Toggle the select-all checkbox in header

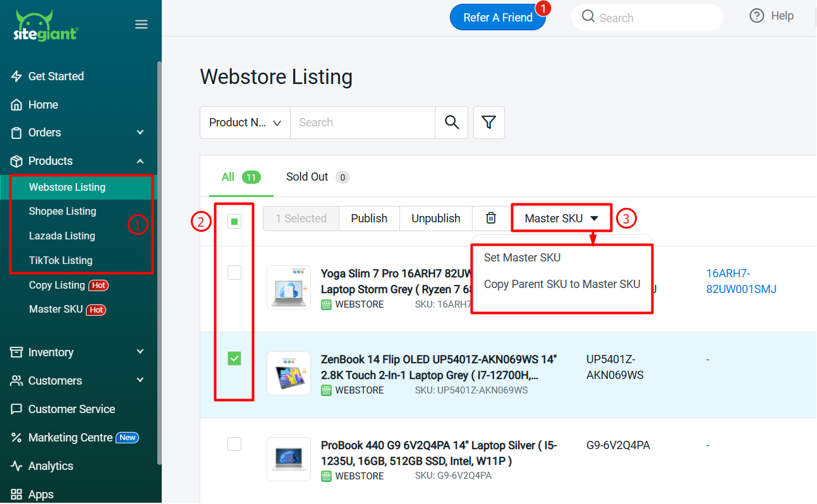click(234, 222)
